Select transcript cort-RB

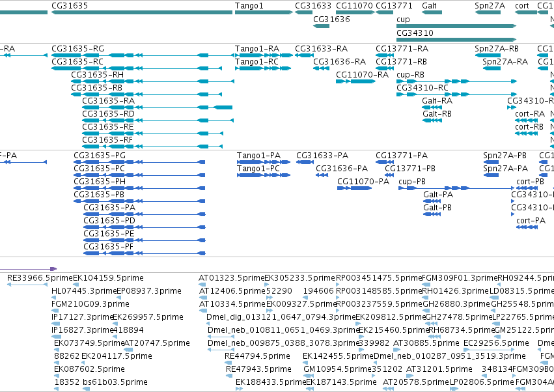tap(529, 127)
